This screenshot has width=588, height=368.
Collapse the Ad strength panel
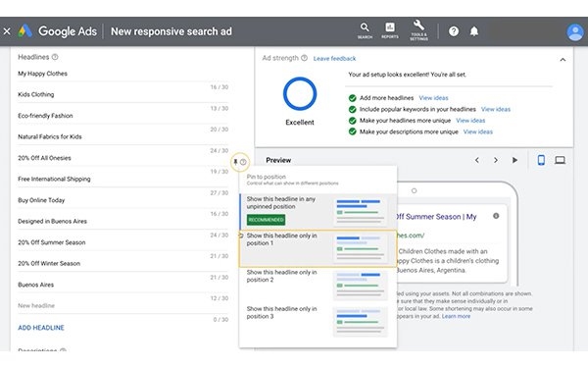563,60
